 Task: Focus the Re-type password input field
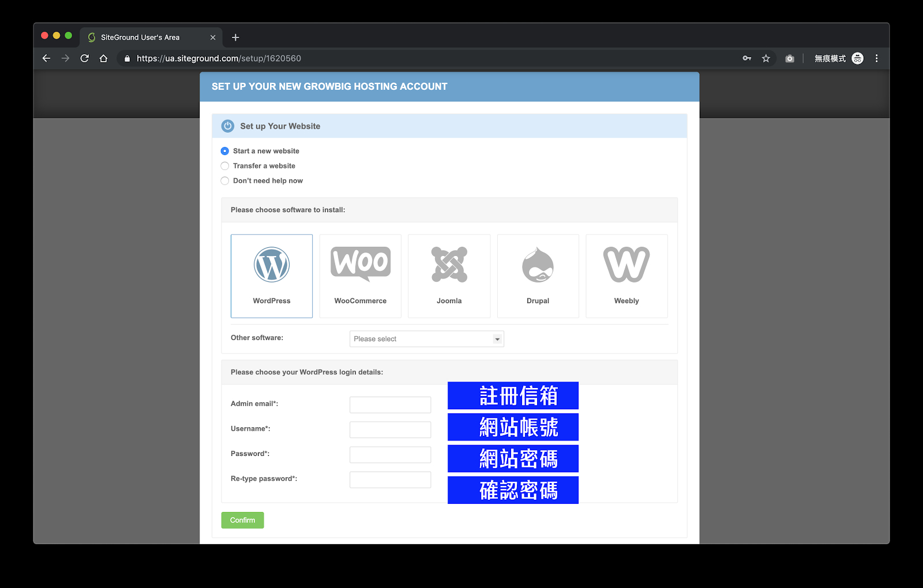tap(391, 480)
